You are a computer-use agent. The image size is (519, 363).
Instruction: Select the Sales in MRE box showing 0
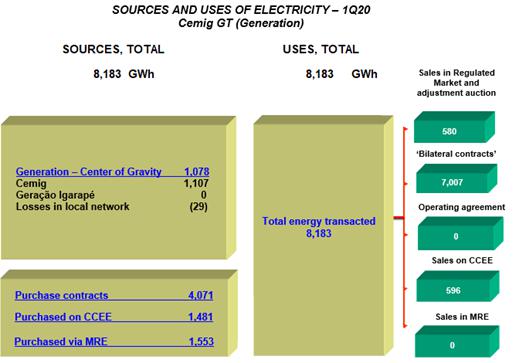pyautogui.click(x=457, y=341)
